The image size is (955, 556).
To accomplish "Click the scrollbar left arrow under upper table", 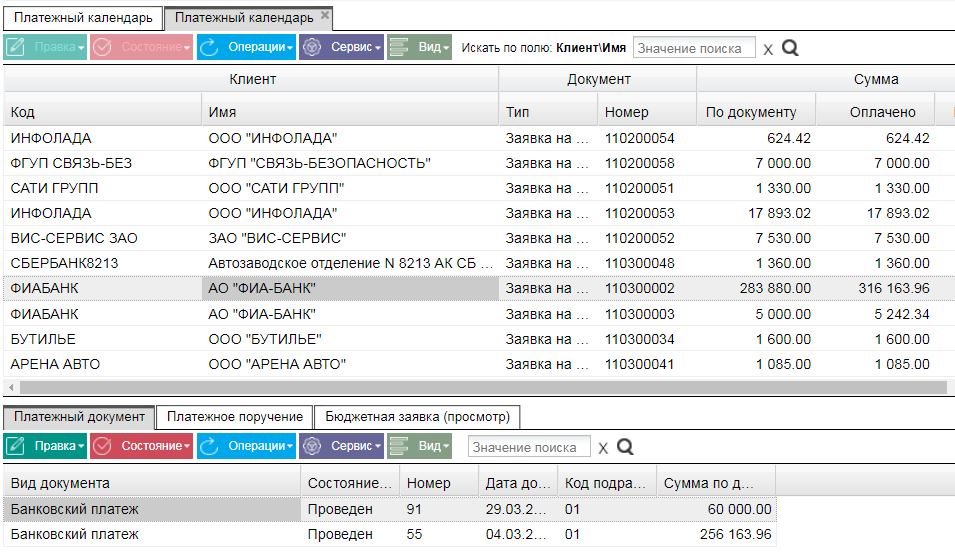I will [x=11, y=387].
